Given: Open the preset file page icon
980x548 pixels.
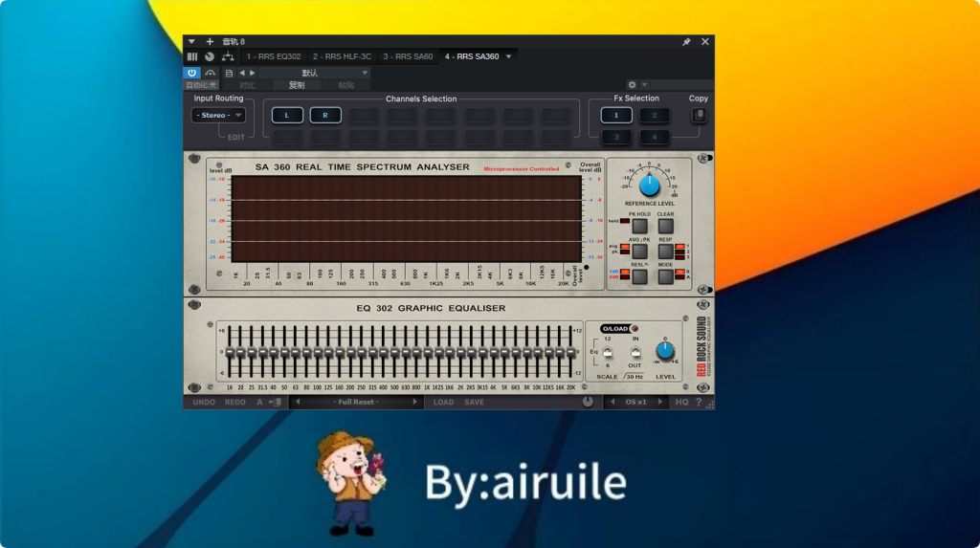Looking at the screenshot, I should pos(229,73).
